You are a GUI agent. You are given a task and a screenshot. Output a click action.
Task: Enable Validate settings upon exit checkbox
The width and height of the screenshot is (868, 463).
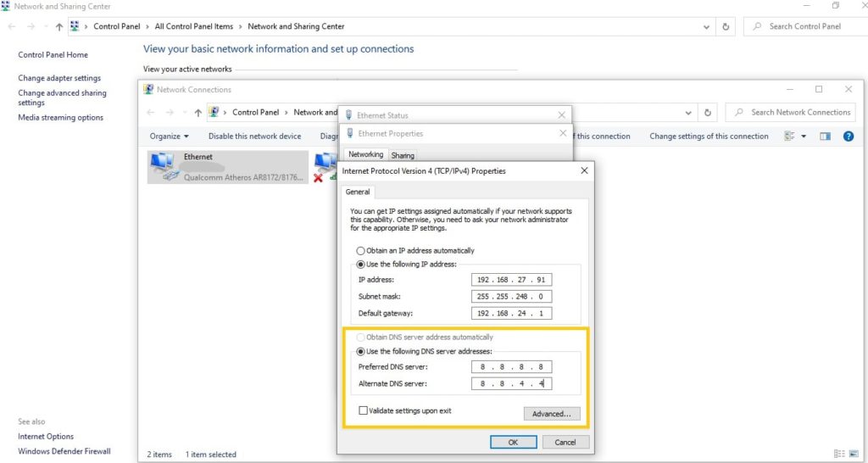click(x=363, y=411)
